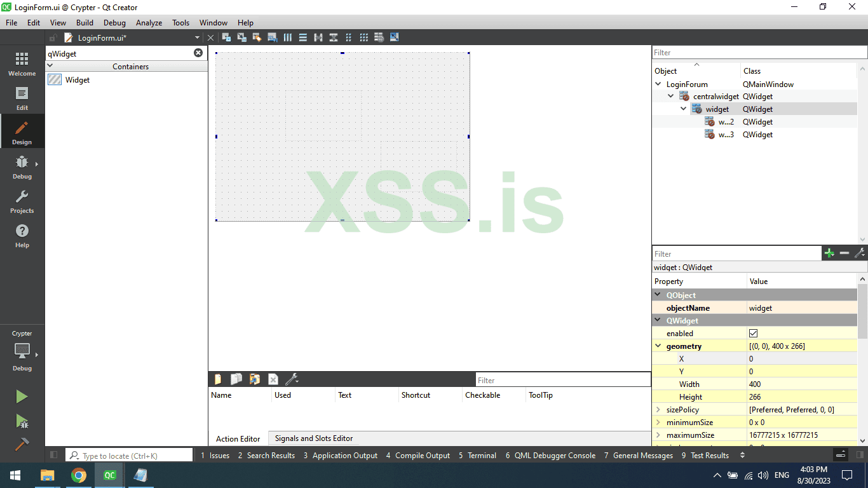This screenshot has width=868, height=488.
Task: Launch Chrome from the taskbar
Action: 79,475
